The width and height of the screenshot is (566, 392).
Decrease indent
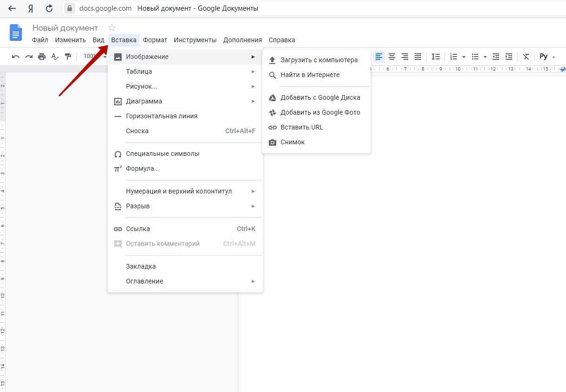[x=496, y=57]
